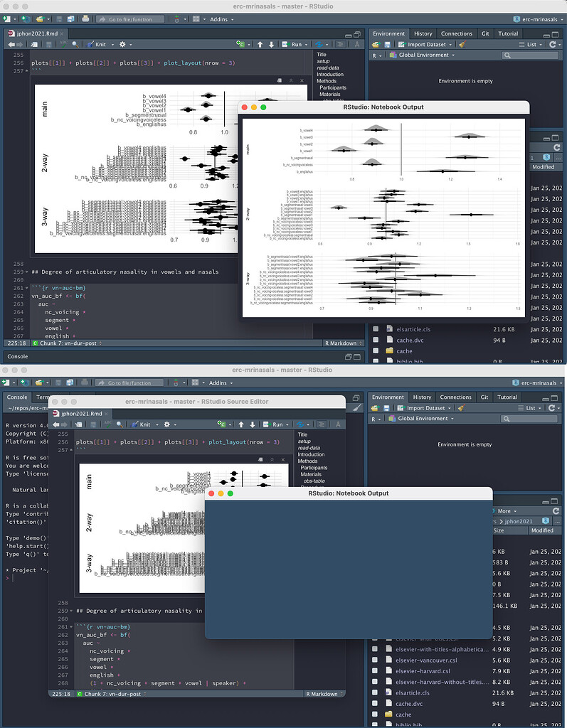Image resolution: width=567 pixels, height=728 pixels.
Task: Tick cache folder checkbox in top window Files
Action: click(x=376, y=350)
